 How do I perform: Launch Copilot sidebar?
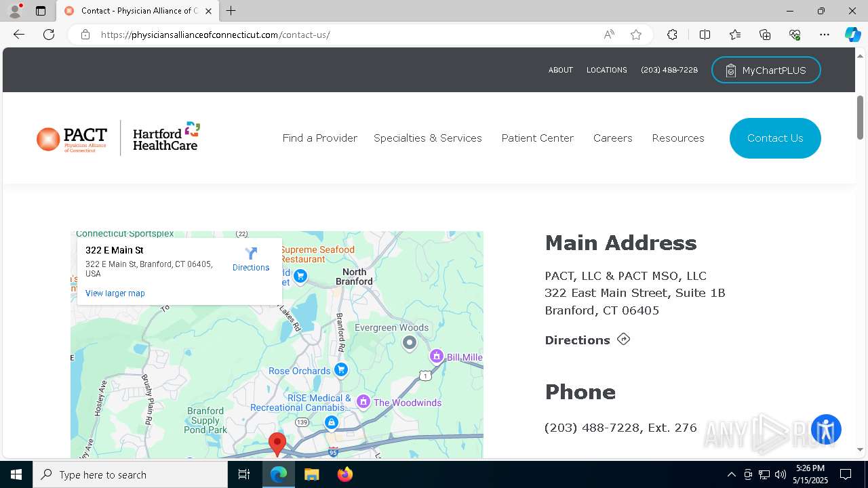click(852, 35)
